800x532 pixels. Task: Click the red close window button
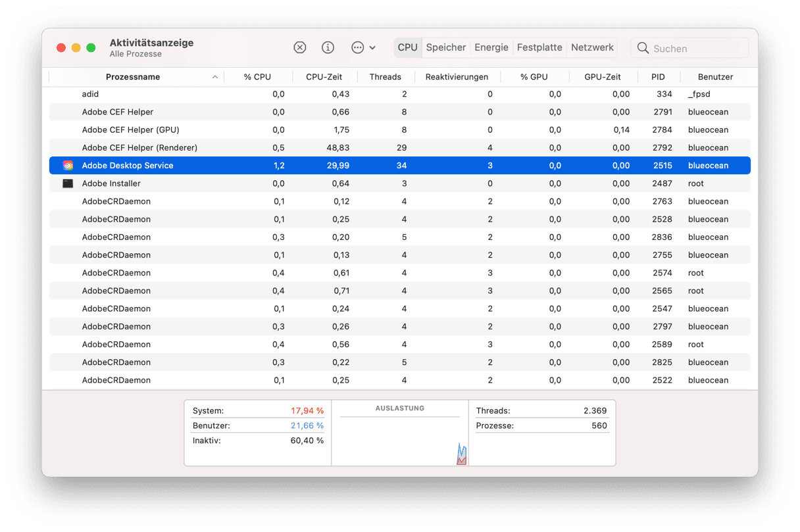(61, 48)
